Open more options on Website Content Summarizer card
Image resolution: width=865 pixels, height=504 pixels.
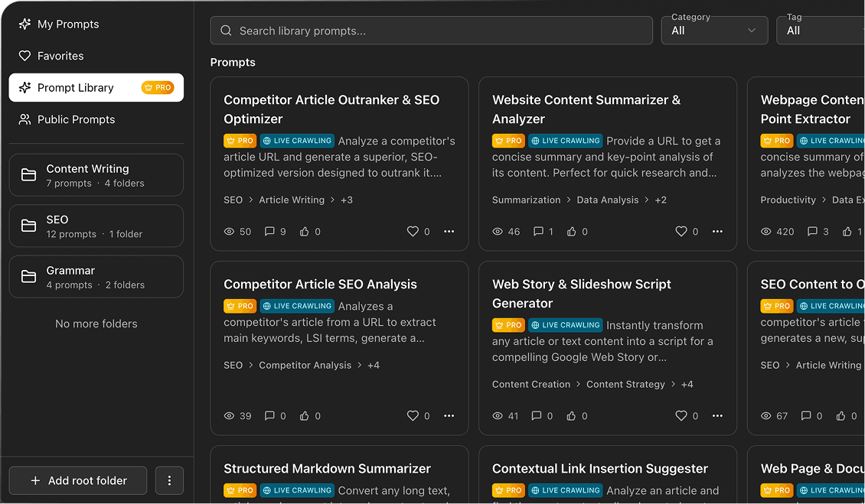(x=717, y=232)
